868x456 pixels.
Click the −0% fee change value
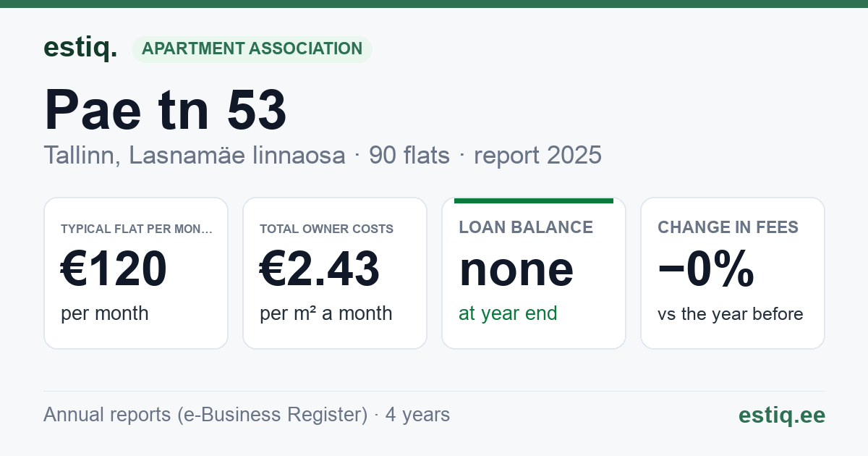coord(706,269)
